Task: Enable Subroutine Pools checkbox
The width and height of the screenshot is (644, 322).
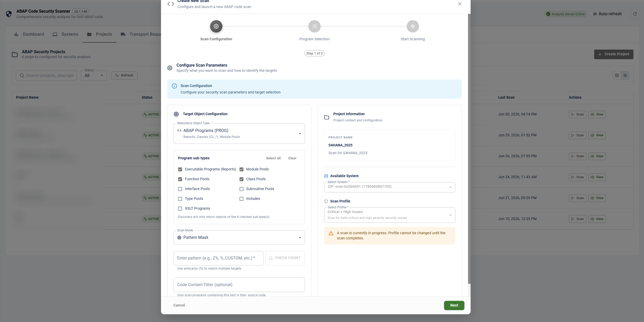Action: (x=242, y=189)
